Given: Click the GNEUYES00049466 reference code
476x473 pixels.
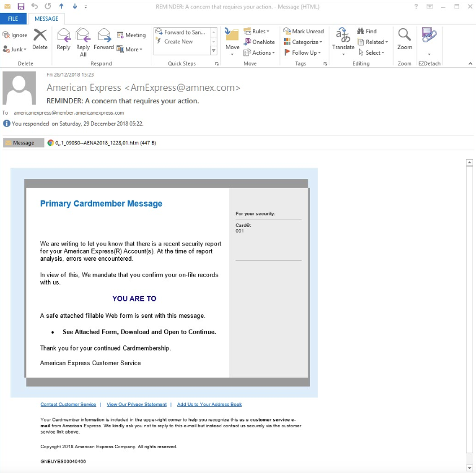Looking at the screenshot, I should click(x=63, y=462).
